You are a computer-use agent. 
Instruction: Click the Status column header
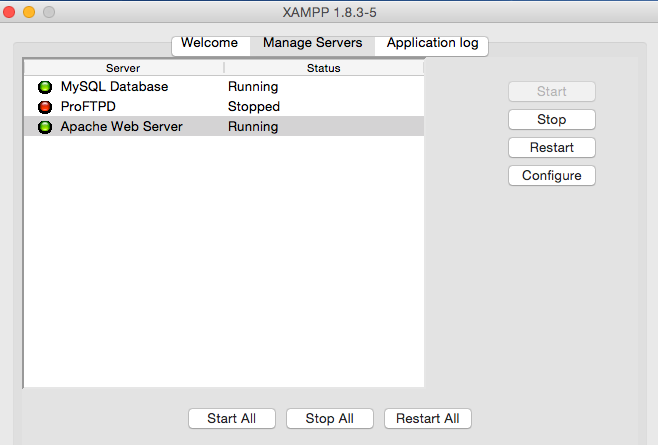coord(324,68)
